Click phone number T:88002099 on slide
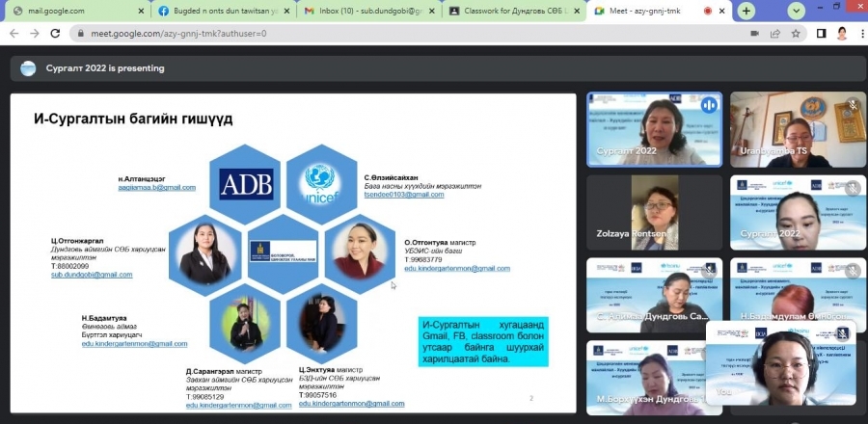Viewport: 868px width, 424px height. 70,266
